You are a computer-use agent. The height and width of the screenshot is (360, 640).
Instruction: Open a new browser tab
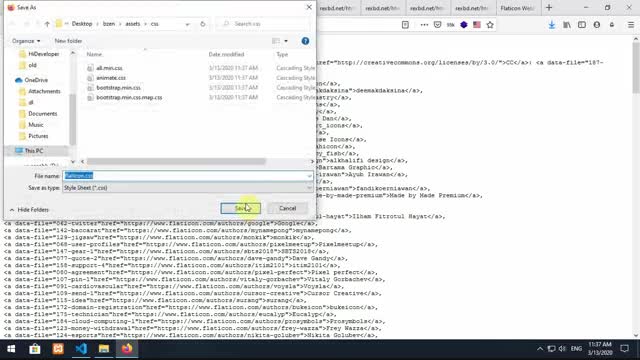tap(549, 8)
